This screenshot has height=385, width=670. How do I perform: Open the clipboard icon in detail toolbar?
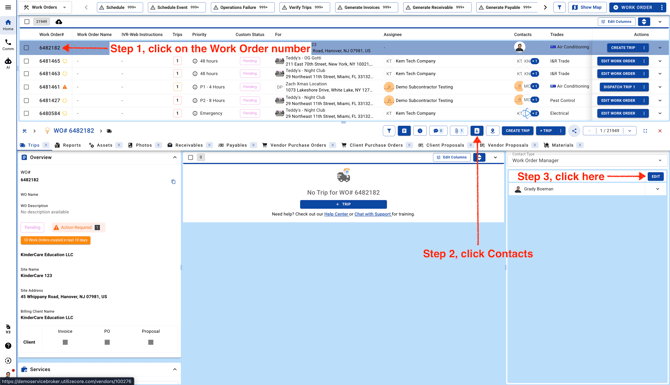pyautogui.click(x=404, y=131)
